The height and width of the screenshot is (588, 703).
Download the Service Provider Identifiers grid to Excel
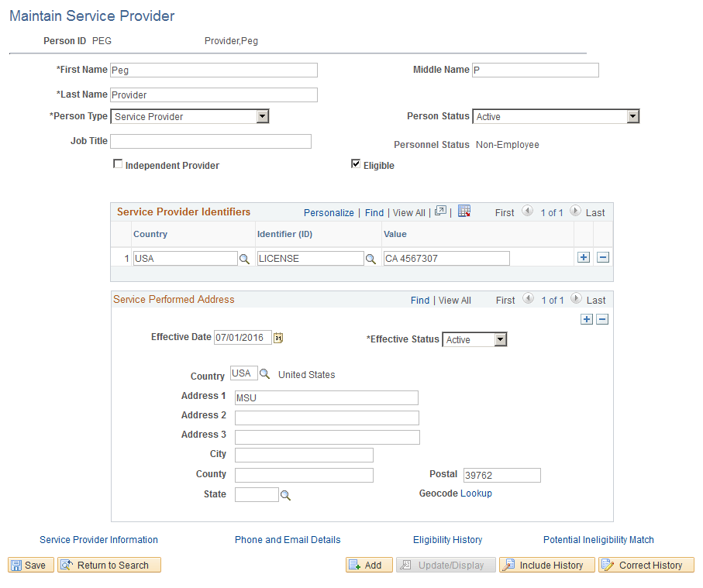coord(463,211)
